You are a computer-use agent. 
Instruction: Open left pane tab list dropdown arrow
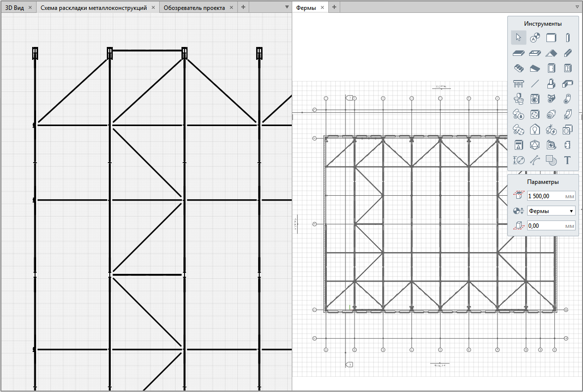[287, 7]
